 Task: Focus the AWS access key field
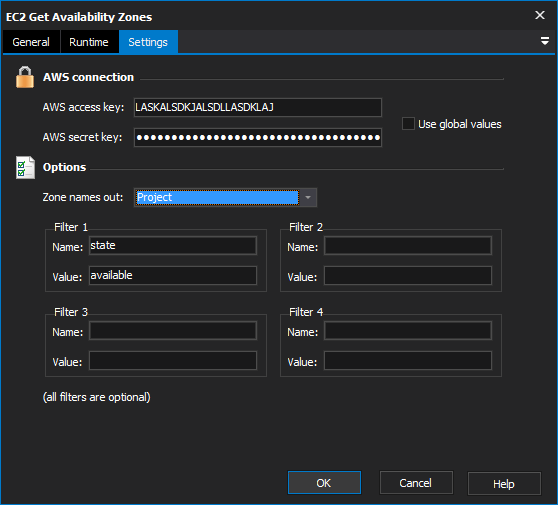point(258,107)
